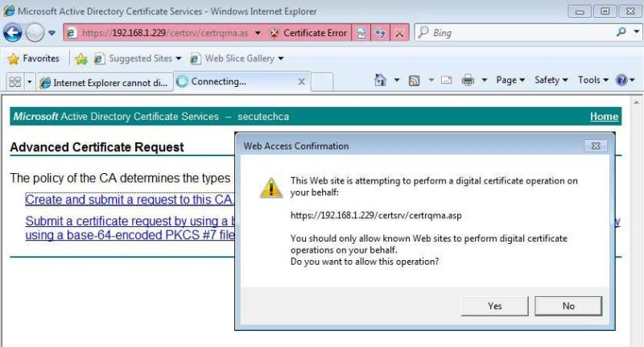Open the Feeds dropdown arrow
Viewport: 644px width, 347px height.
[x=431, y=80]
